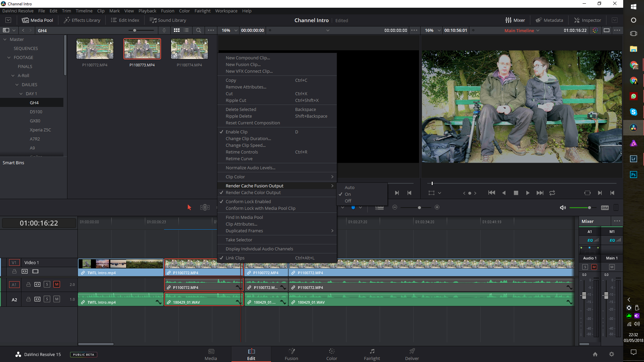Select P1100774.MP4 thumbnail in media pool
The height and width of the screenshot is (362, 644).
190,49
